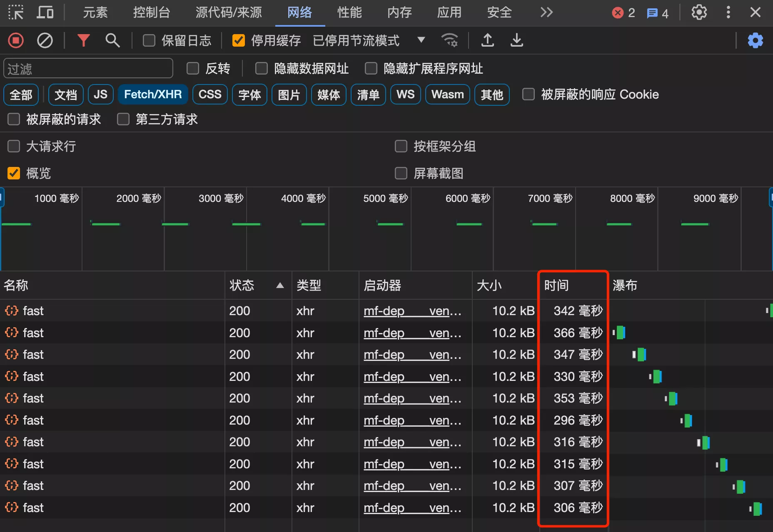Click the waterfall bar of the 353 毫秒 request
The image size is (773, 532).
point(671,398)
